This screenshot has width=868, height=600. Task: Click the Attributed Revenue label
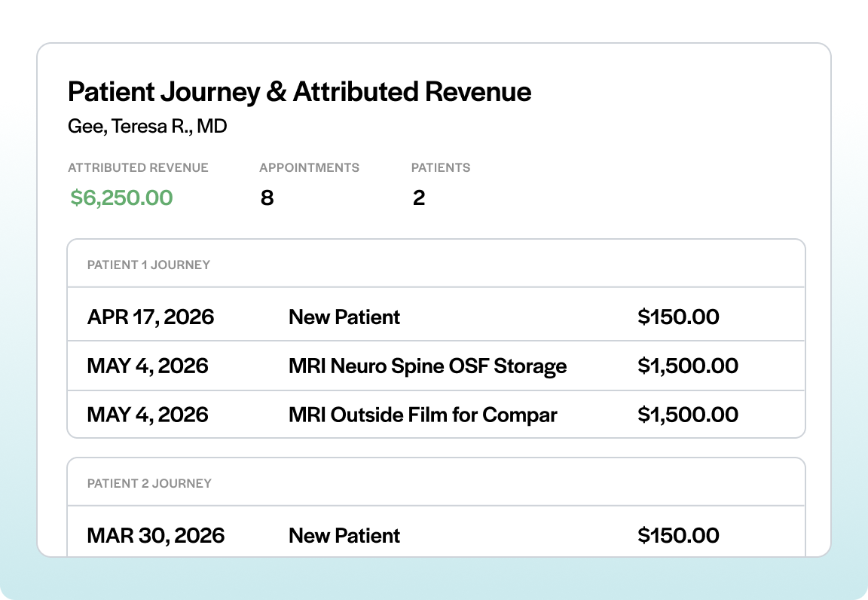tap(139, 168)
